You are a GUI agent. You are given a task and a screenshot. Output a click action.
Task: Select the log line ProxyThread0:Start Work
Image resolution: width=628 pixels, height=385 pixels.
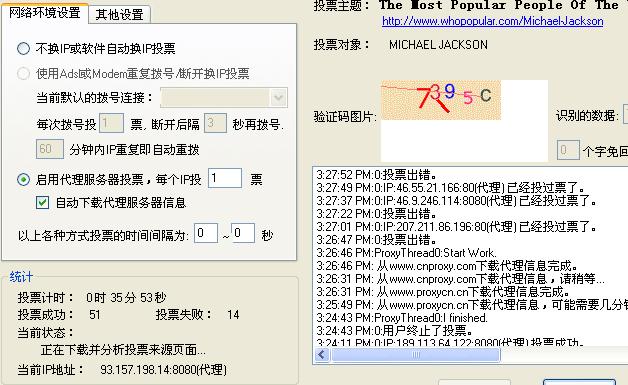(x=406, y=253)
